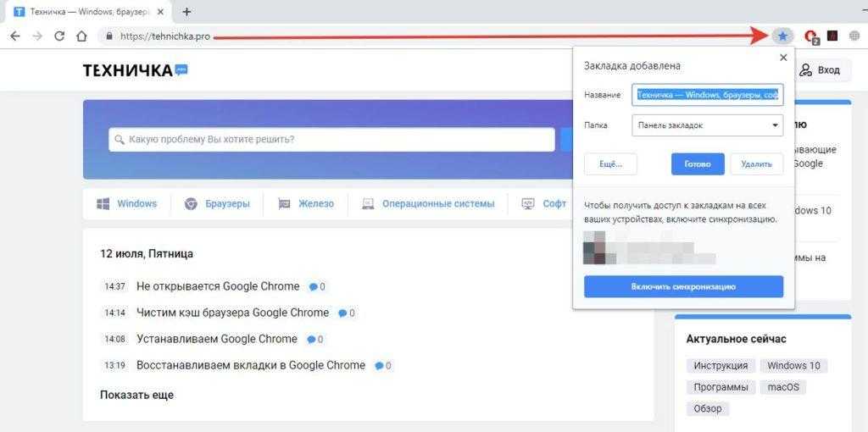The width and height of the screenshot is (868, 432).
Task: Open a new tab with plus icon
Action: [x=186, y=12]
